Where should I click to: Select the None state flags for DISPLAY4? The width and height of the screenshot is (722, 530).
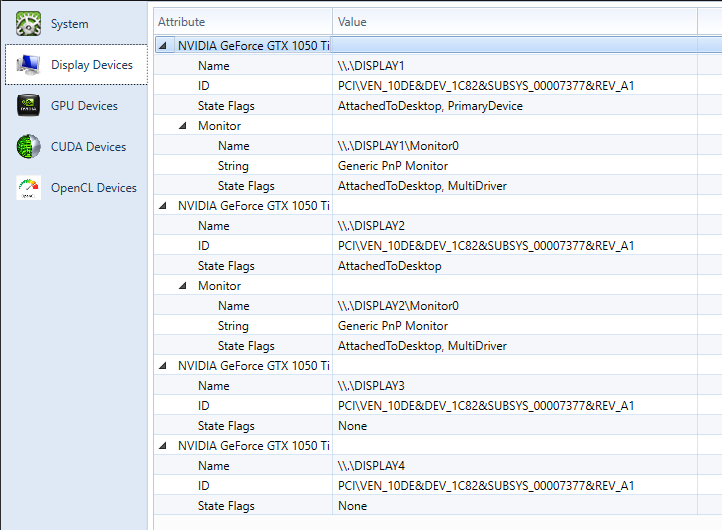pos(353,506)
